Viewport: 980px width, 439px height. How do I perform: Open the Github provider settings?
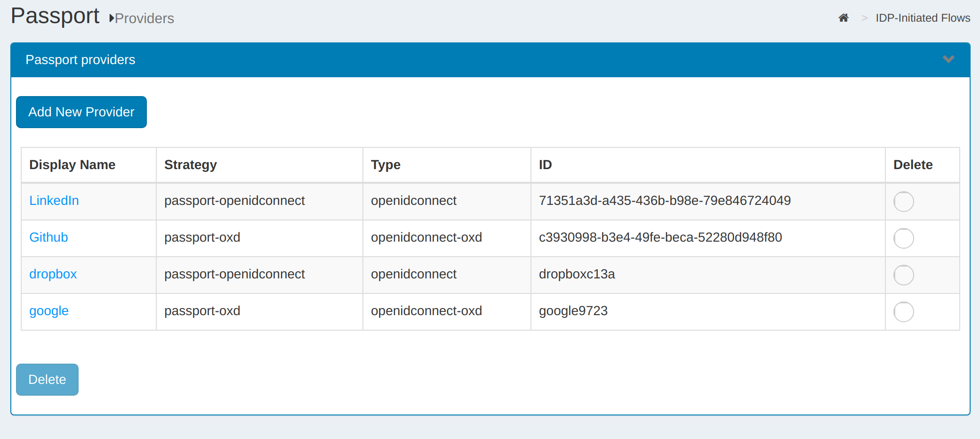coord(48,237)
